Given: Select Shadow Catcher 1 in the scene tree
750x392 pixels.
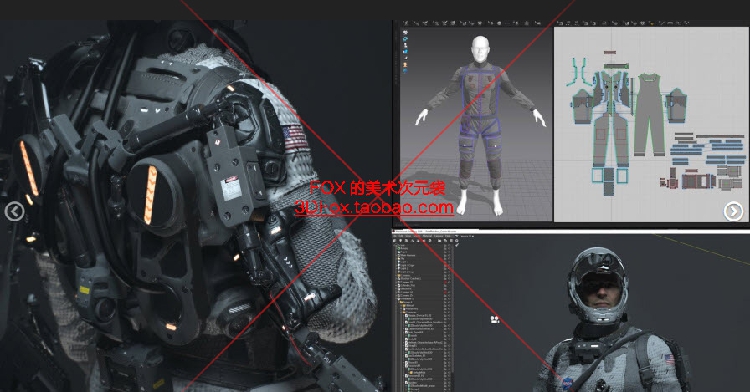Looking at the screenshot, I should tap(410, 279).
